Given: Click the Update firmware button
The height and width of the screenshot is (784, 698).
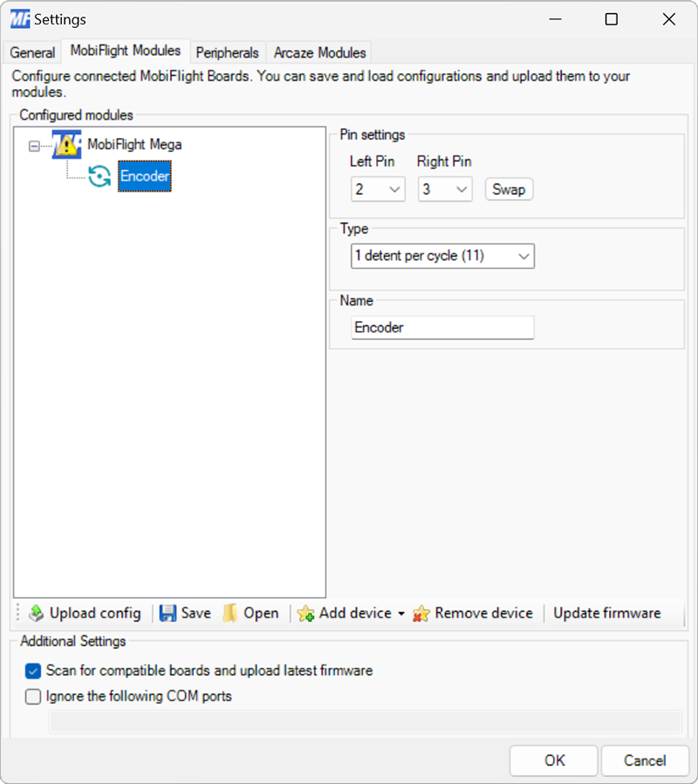Looking at the screenshot, I should [607, 613].
